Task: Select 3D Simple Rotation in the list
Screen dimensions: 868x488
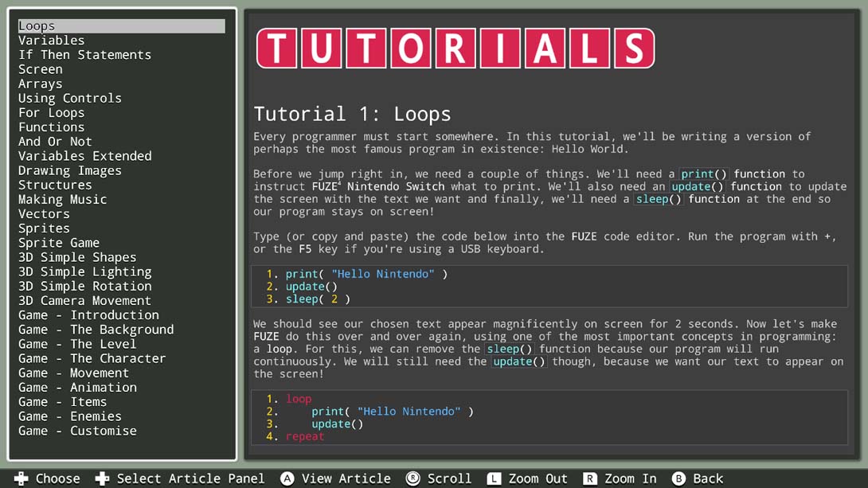Action: point(84,286)
